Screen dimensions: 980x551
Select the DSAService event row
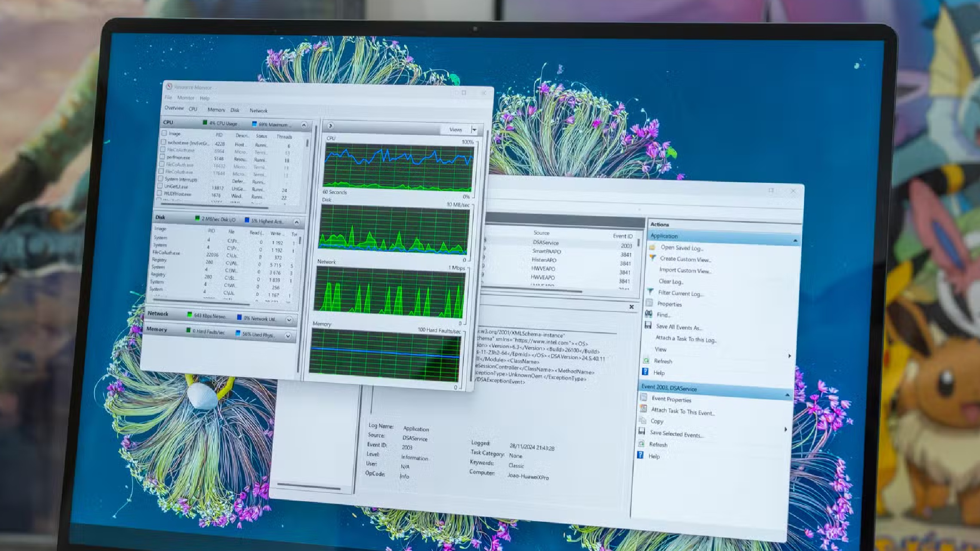[558, 244]
